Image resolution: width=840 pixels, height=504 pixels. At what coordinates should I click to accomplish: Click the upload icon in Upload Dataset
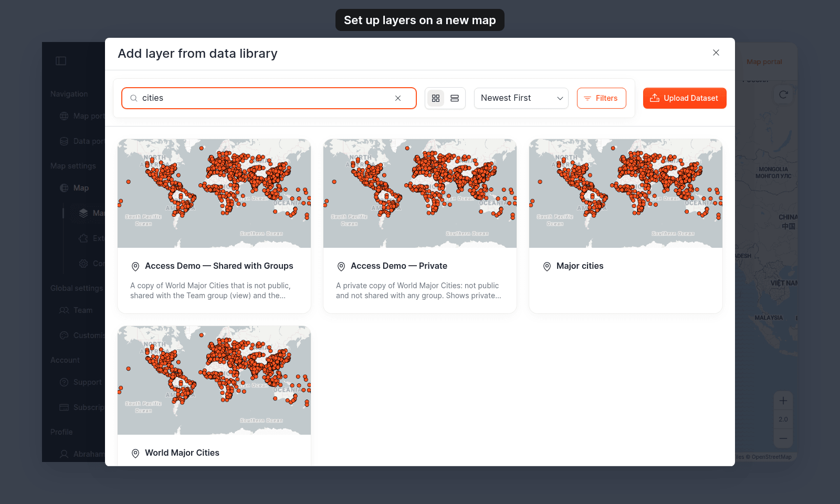655,98
